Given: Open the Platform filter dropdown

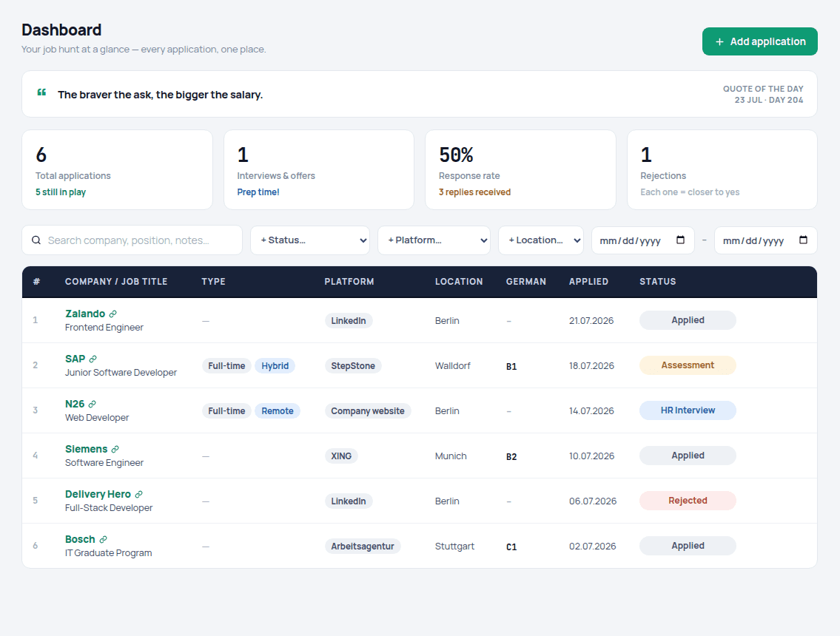Looking at the screenshot, I should [x=434, y=240].
